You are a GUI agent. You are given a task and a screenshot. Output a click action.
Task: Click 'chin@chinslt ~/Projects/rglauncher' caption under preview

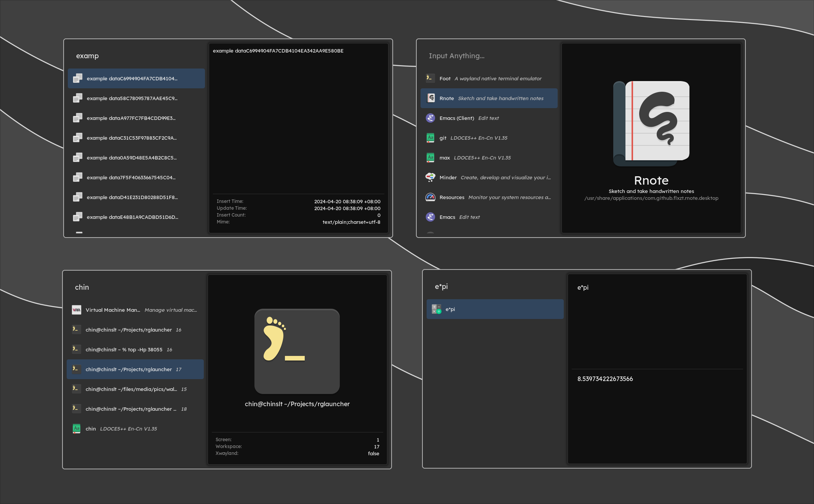pos(297,404)
